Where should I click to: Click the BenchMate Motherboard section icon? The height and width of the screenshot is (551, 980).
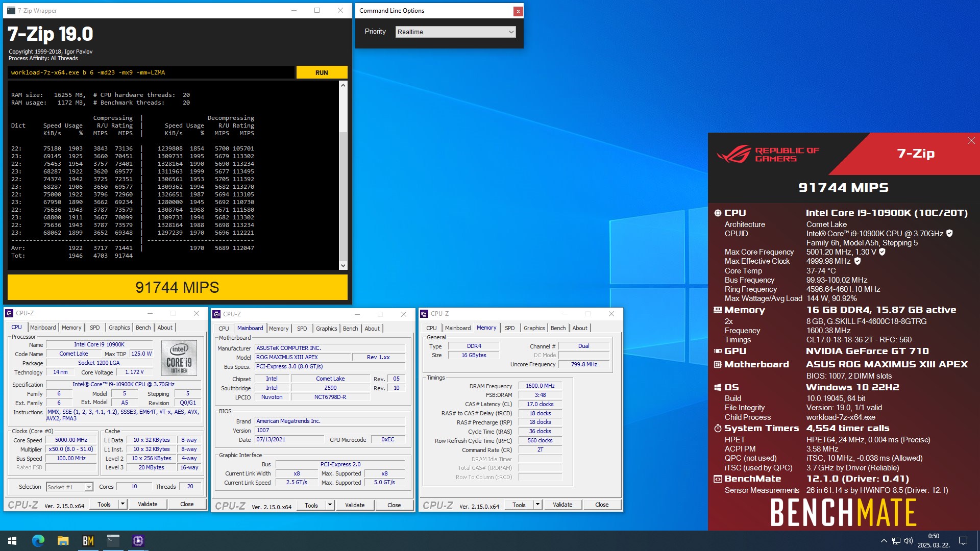tap(718, 365)
